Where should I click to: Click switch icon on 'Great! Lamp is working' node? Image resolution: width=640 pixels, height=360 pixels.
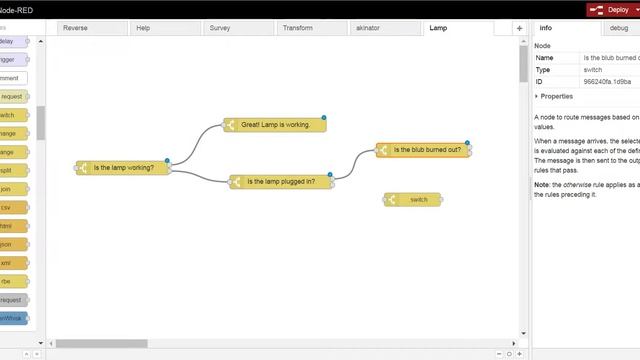pyautogui.click(x=230, y=124)
